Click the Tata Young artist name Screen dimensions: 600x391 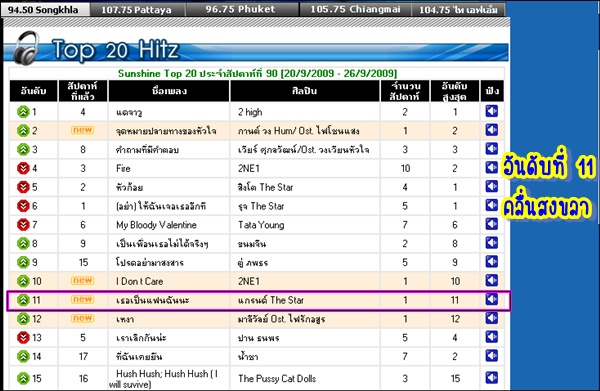coord(261,225)
